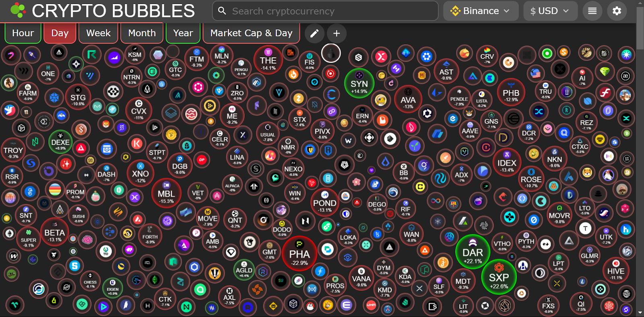
Task: Select the NKN -9.6% bubble
Action: coord(555,158)
